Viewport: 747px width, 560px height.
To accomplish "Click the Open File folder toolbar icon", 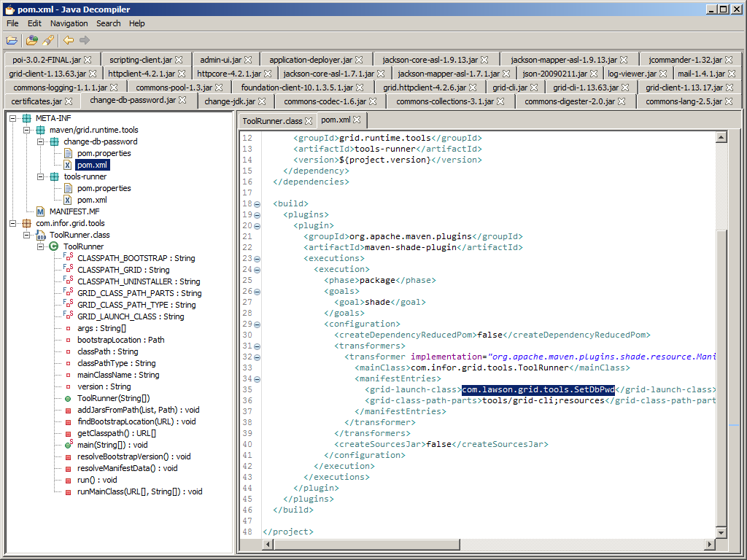I will point(12,41).
